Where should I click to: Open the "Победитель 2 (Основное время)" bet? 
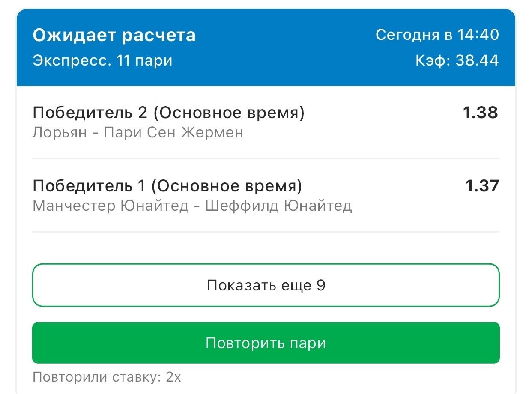pyautogui.click(x=168, y=113)
